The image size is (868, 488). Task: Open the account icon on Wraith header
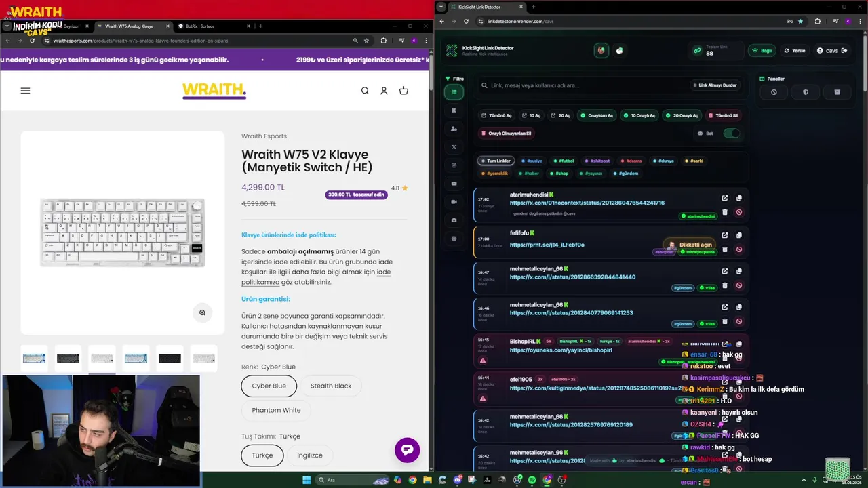384,91
